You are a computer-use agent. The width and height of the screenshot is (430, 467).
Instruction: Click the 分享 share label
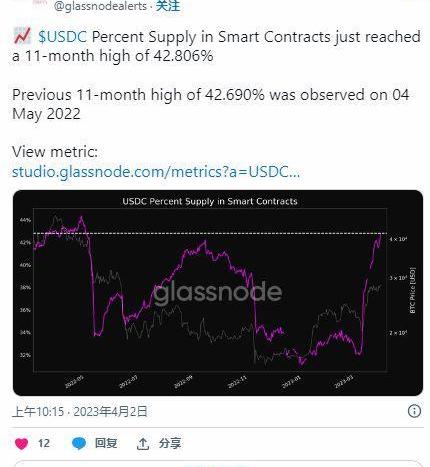tap(170, 443)
